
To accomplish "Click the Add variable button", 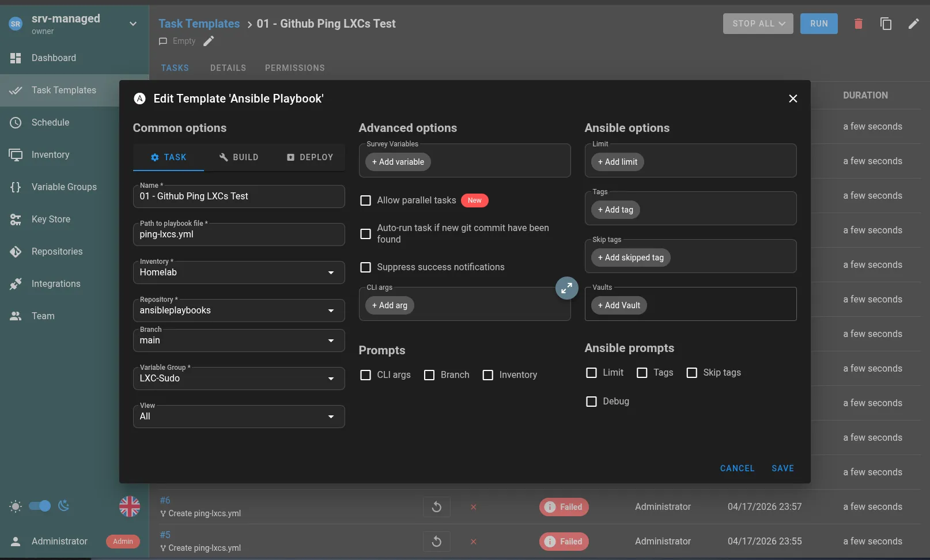I will click(x=398, y=162).
